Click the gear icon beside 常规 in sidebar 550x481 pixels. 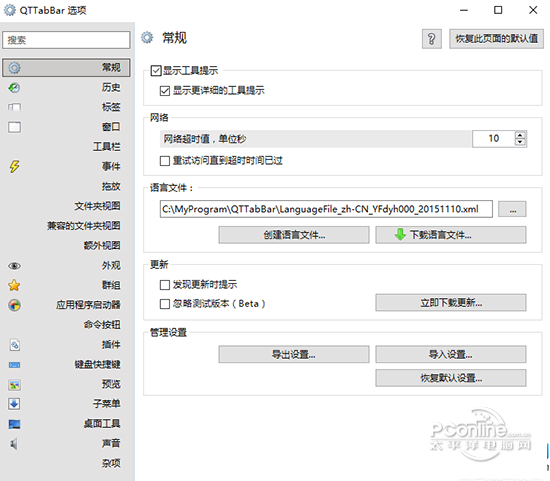tap(14, 68)
